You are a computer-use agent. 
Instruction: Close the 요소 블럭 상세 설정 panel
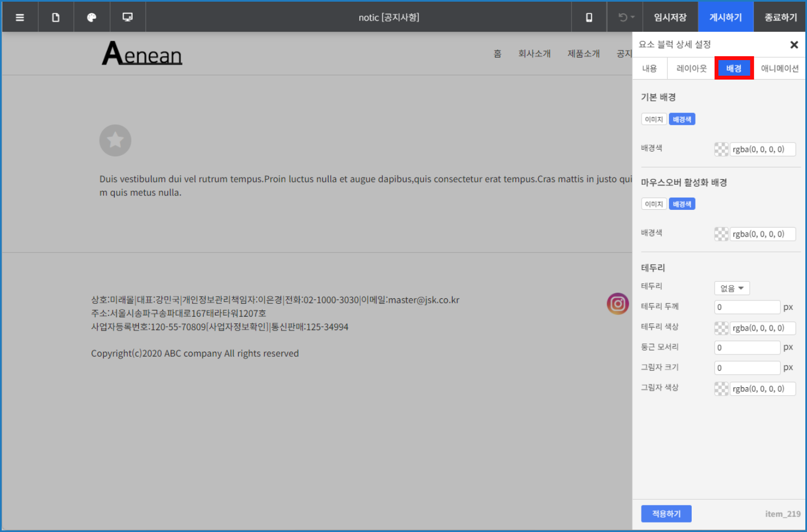(794, 45)
